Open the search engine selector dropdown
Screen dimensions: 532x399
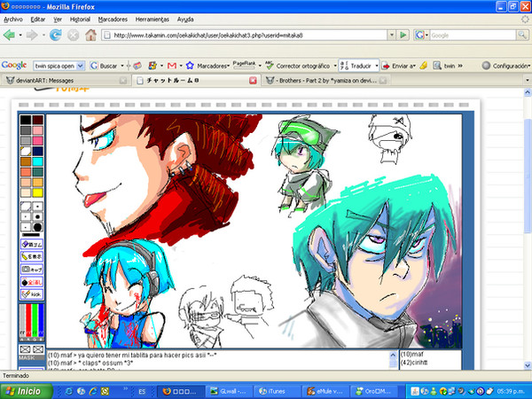coord(426,35)
